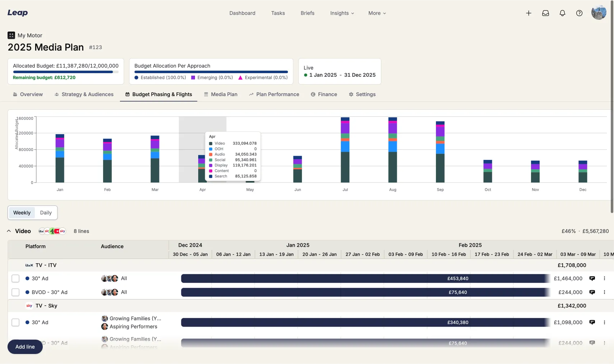The width and height of the screenshot is (614, 364).
Task: Open comments for ITV 30" Ad line
Action: point(592,278)
